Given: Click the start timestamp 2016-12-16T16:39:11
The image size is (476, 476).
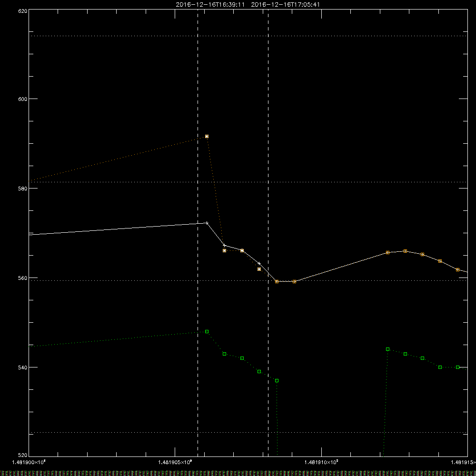Looking at the screenshot, I should pos(210,5).
